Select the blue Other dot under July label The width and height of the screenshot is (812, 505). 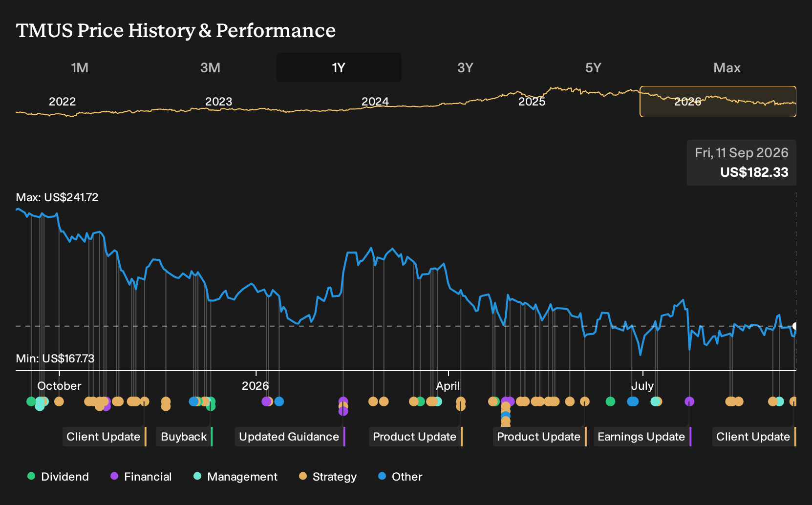(633, 401)
